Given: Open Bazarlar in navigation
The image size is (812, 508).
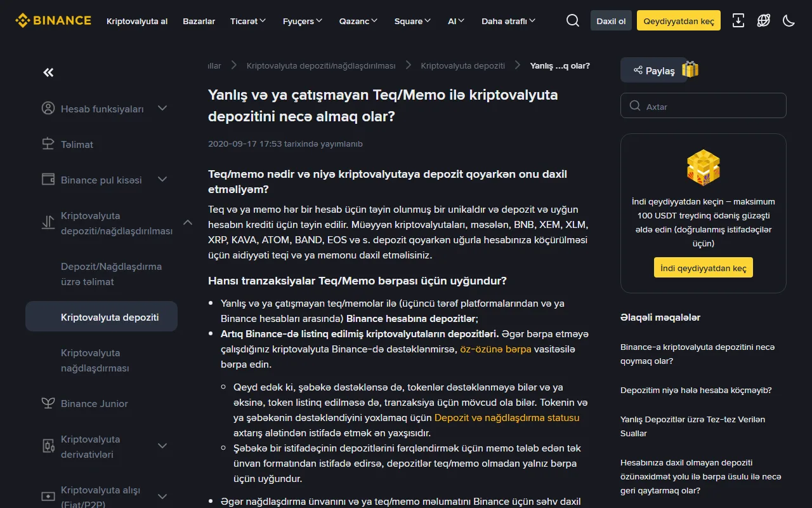Looking at the screenshot, I should pos(199,21).
